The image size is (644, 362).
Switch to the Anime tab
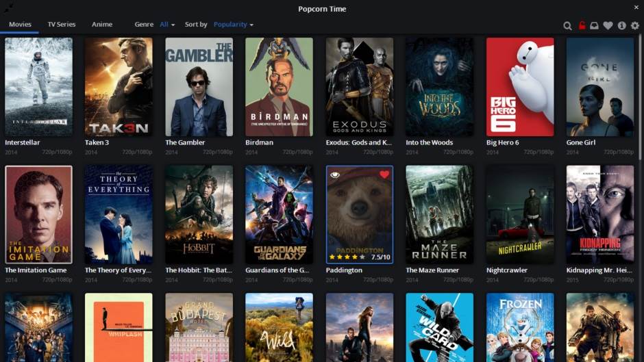tap(102, 25)
